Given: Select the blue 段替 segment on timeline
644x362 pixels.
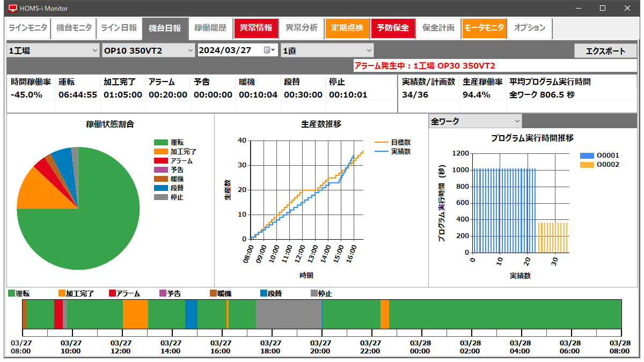Looking at the screenshot, I should coord(191,314).
